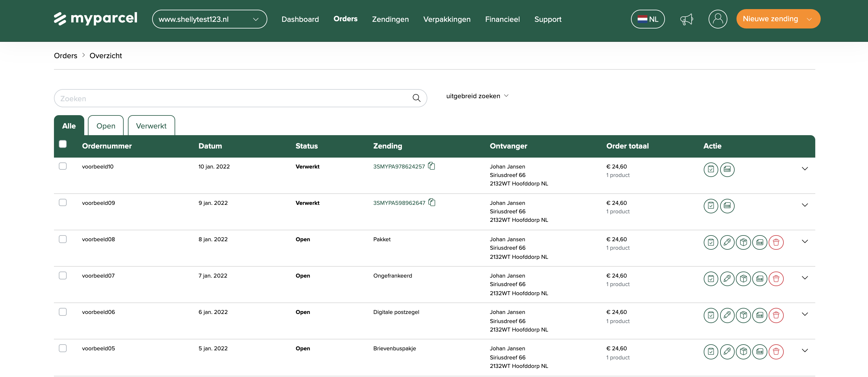Click the package box icon for voorbeeld06
This screenshot has height=377, width=868.
click(743, 315)
